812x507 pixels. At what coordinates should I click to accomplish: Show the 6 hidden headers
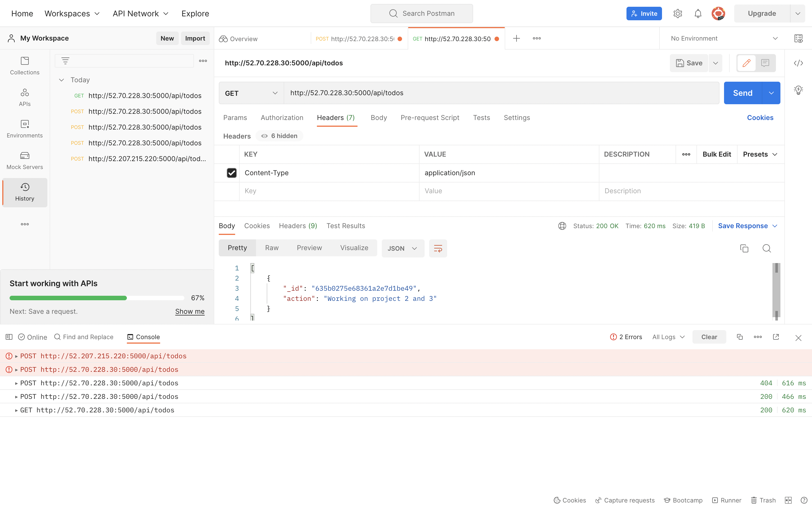pyautogui.click(x=279, y=136)
